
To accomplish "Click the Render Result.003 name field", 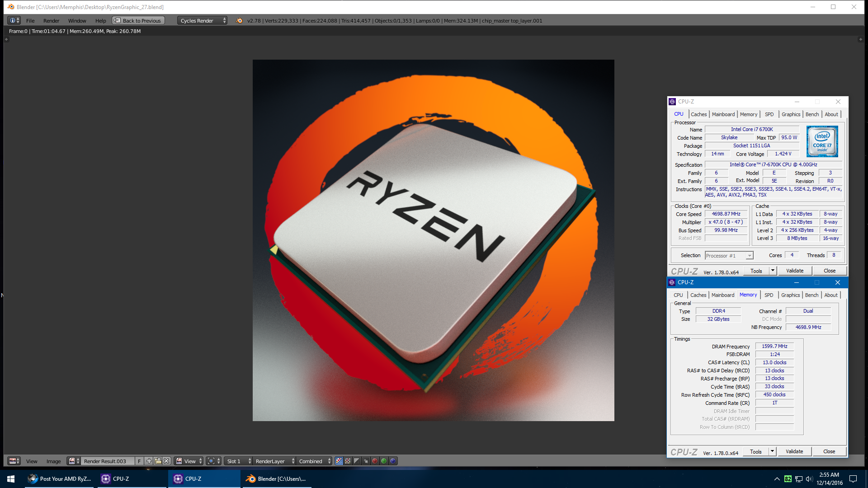I will (108, 461).
